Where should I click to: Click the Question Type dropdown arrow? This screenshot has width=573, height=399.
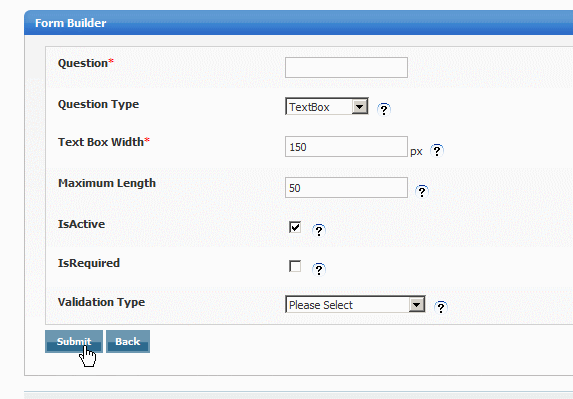360,107
